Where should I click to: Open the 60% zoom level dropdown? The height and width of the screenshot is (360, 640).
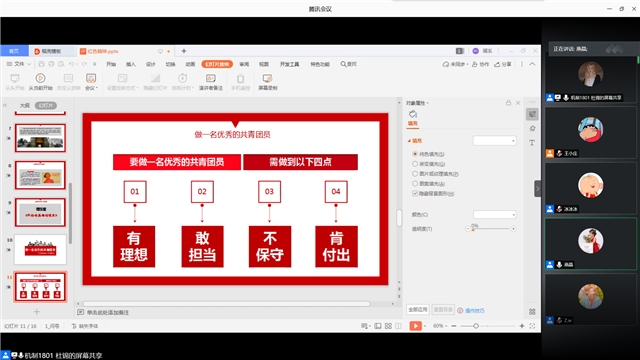(x=440, y=326)
